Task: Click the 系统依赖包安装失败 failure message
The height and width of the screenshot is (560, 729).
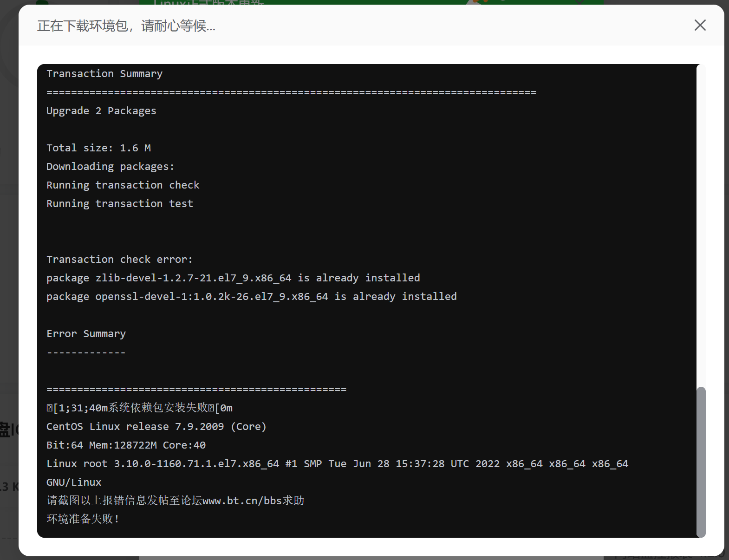Action: click(139, 408)
